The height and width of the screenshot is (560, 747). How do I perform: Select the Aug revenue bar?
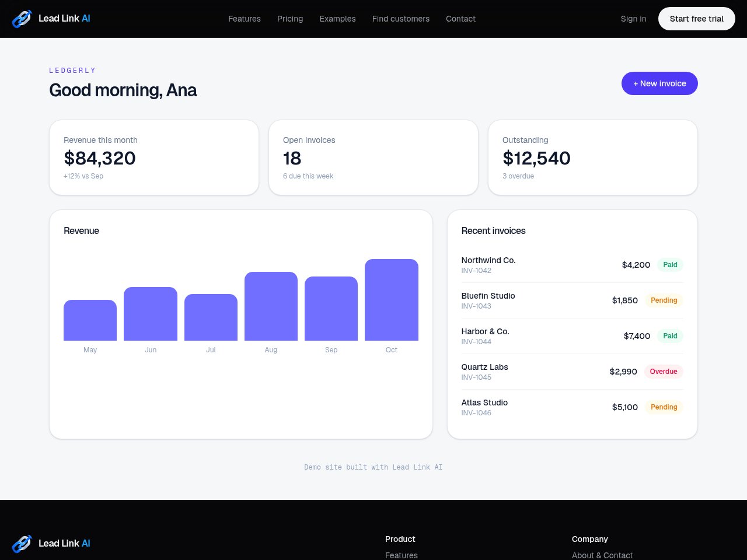point(271,306)
